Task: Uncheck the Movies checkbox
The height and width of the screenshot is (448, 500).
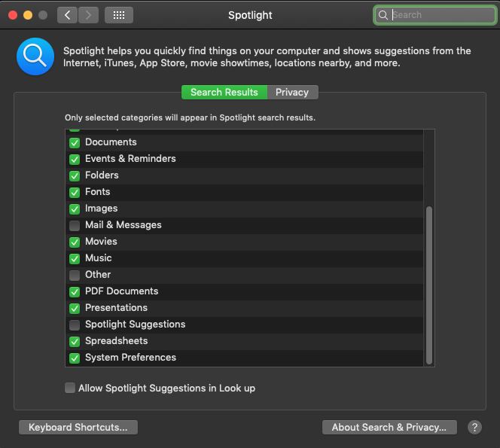Action: 75,242
